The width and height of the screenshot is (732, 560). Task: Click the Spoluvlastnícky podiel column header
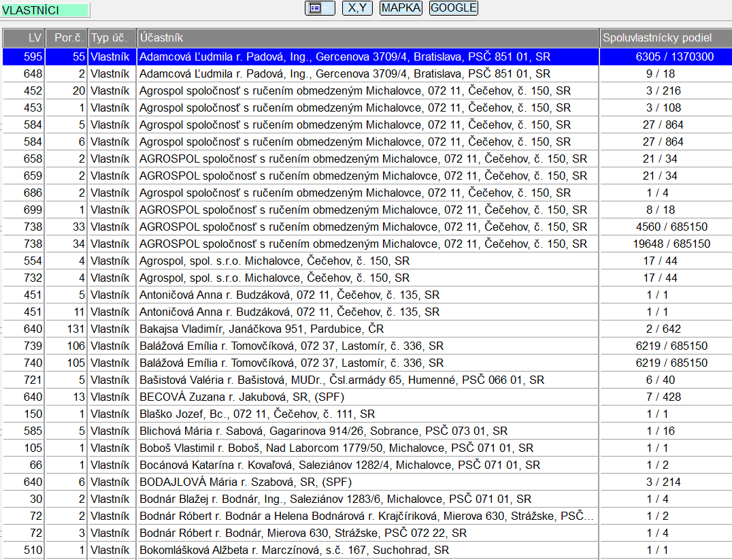click(665, 38)
